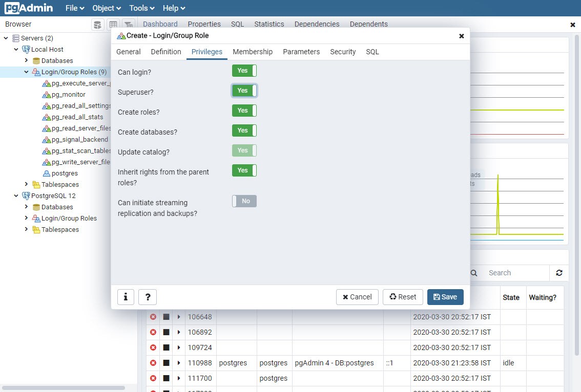581x392 pixels.
Task: Toggle the 'Create databases?' switch
Action: (x=244, y=130)
